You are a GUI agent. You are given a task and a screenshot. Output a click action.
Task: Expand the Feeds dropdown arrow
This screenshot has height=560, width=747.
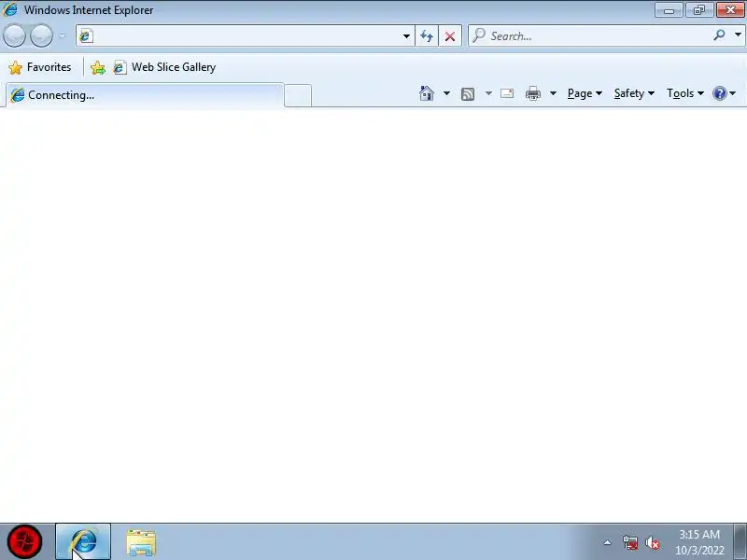point(488,93)
